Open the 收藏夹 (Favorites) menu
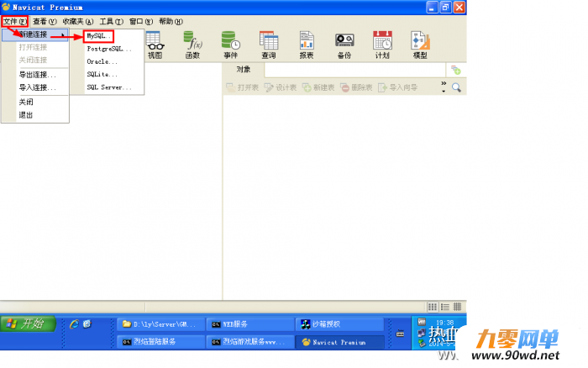This screenshot has height=368, width=588. pyautogui.click(x=77, y=21)
